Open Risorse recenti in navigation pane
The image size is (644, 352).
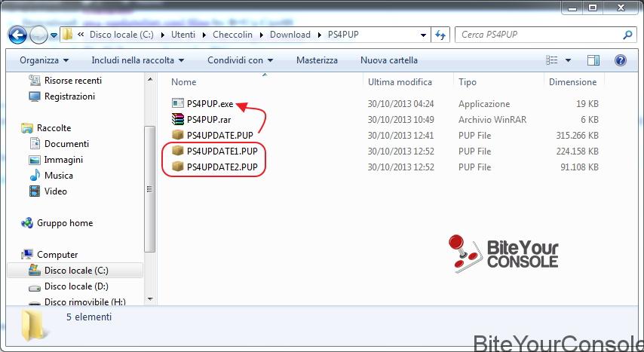point(73,81)
